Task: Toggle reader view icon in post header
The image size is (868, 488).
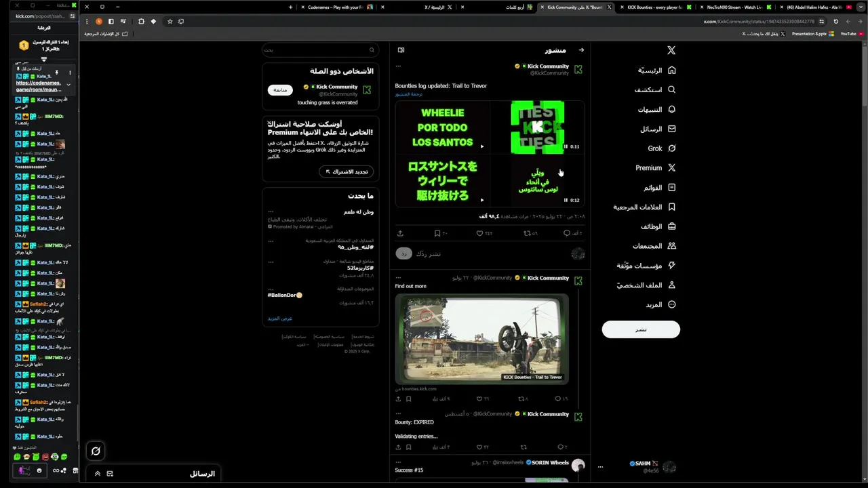Action: [x=401, y=50]
